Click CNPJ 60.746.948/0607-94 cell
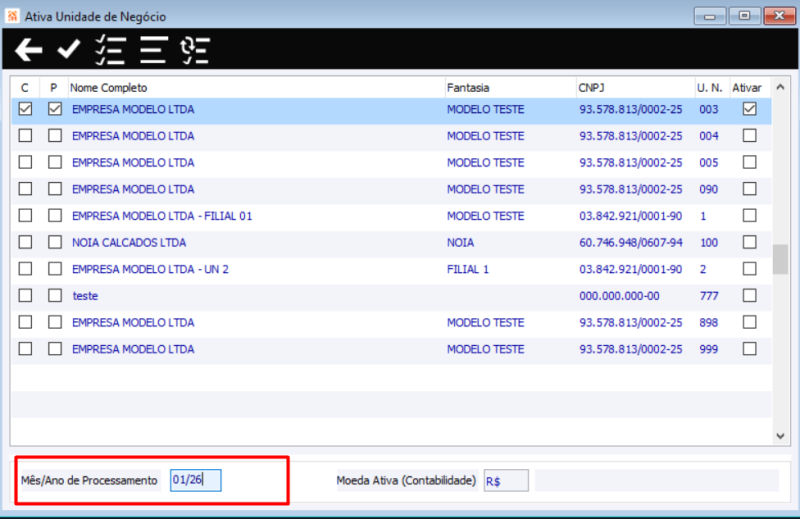800x519 pixels. click(631, 242)
